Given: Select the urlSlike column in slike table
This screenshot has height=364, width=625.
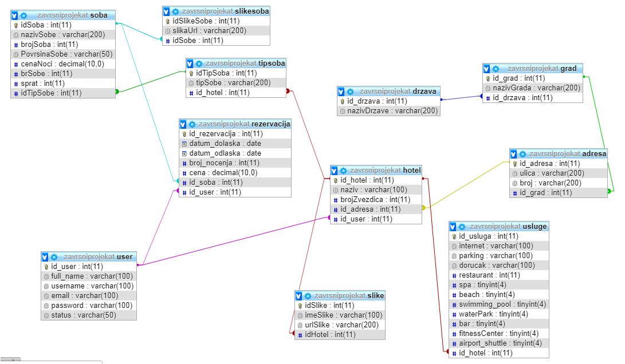Looking at the screenshot, I should point(340,325).
